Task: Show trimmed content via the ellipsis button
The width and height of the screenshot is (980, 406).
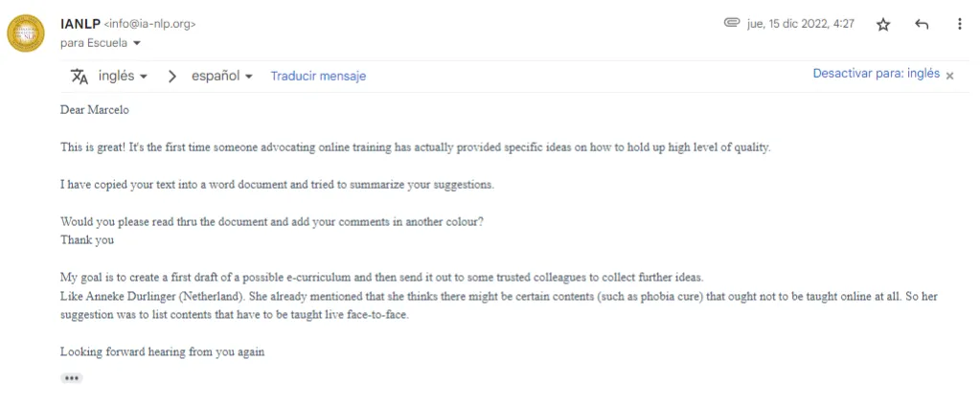Action: (71, 378)
